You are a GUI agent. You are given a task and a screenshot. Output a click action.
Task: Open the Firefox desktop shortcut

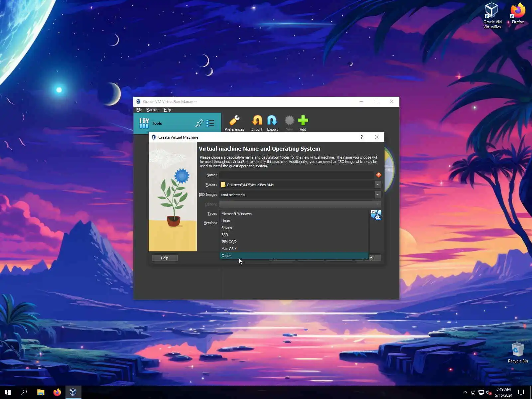tap(518, 13)
